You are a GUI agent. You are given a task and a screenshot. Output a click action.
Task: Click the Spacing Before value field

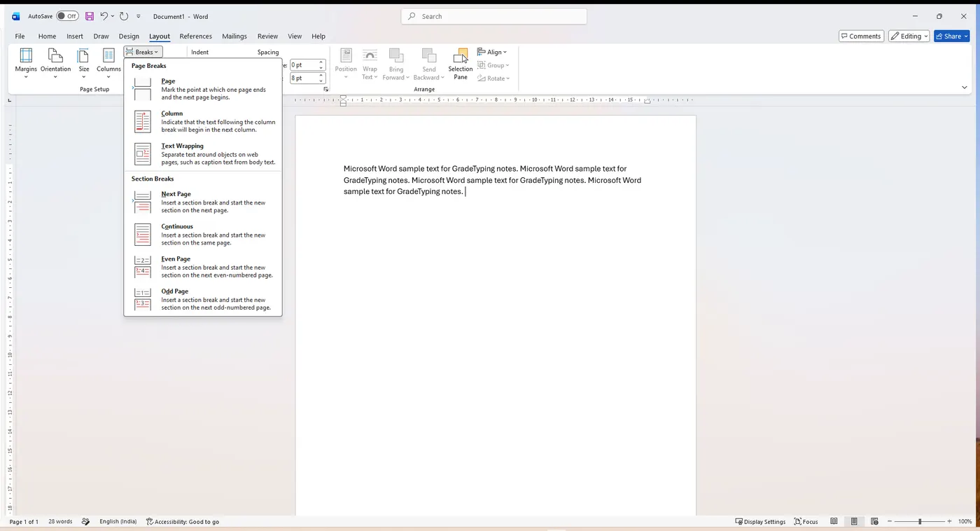pos(304,65)
